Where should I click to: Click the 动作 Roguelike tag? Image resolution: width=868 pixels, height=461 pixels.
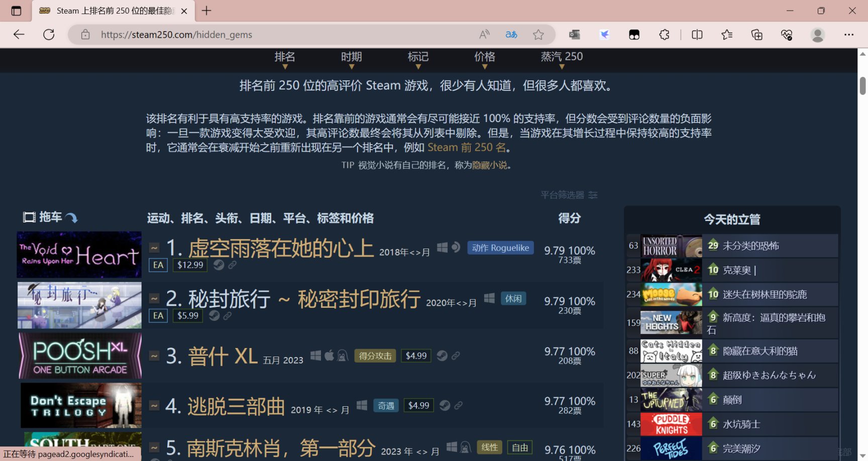coord(500,248)
